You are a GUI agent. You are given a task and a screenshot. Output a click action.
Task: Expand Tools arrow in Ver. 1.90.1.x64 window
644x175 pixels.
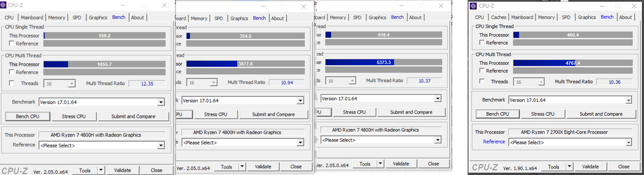pyautogui.click(x=569, y=167)
